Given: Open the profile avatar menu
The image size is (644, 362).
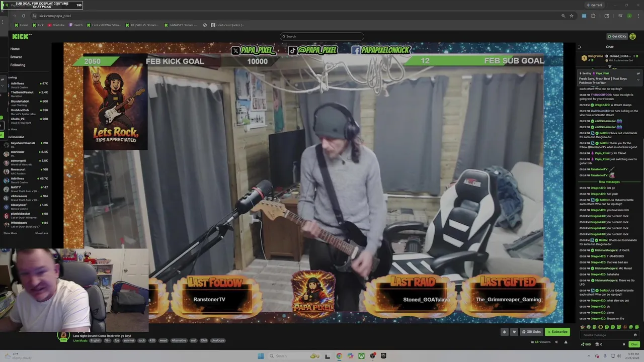Looking at the screenshot, I should coord(633,36).
